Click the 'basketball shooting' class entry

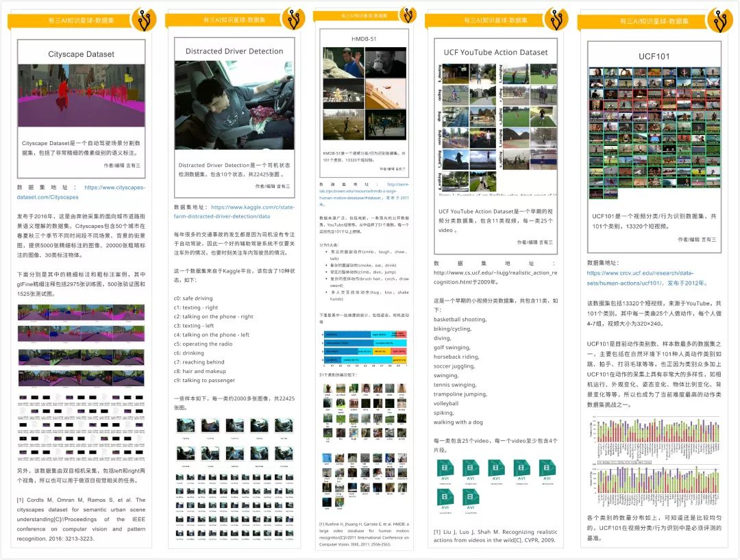(x=460, y=320)
